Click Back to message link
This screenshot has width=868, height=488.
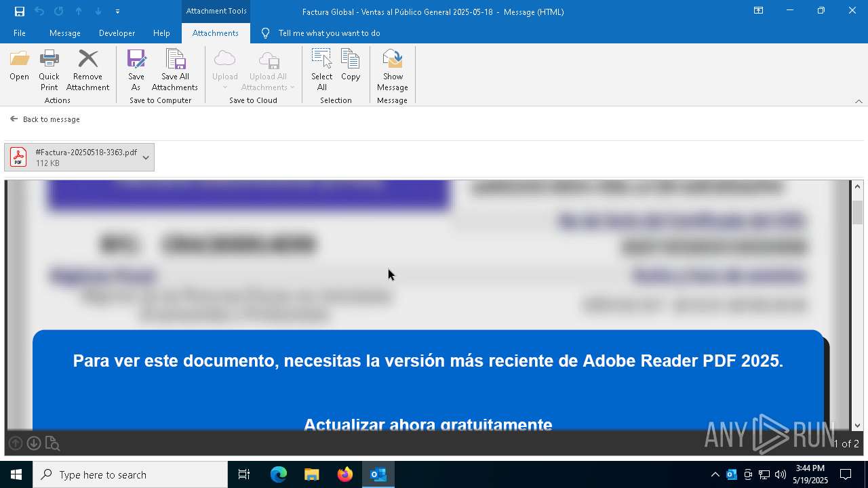pos(45,119)
